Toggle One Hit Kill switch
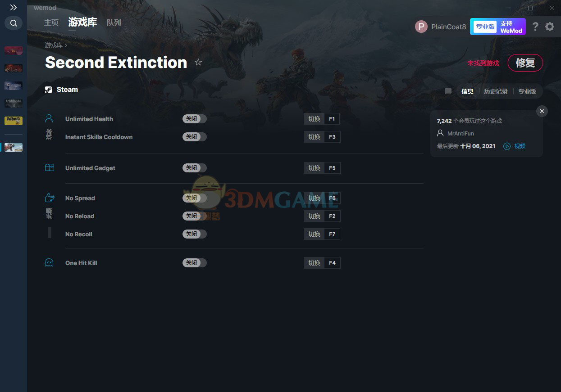The image size is (561, 392). coord(195,263)
